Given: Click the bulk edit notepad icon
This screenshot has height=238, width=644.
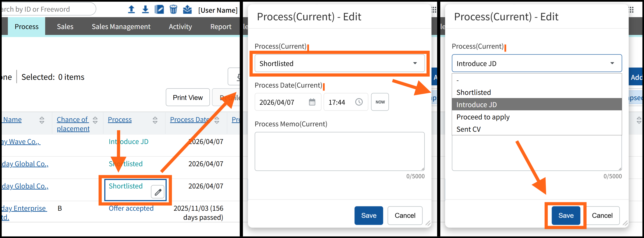Looking at the screenshot, I should 159,10.
